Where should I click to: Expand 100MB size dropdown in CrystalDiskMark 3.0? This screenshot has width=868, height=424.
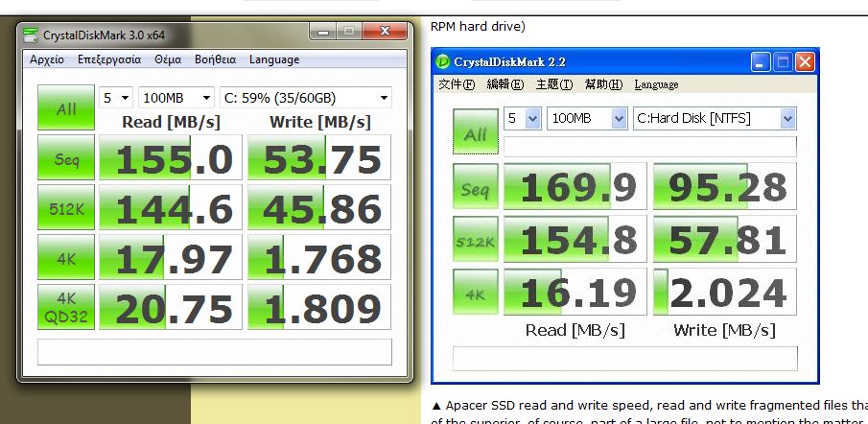[206, 98]
